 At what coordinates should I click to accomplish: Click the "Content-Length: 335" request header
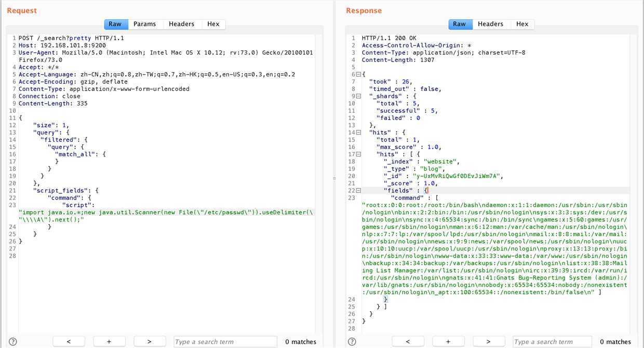tap(53, 104)
